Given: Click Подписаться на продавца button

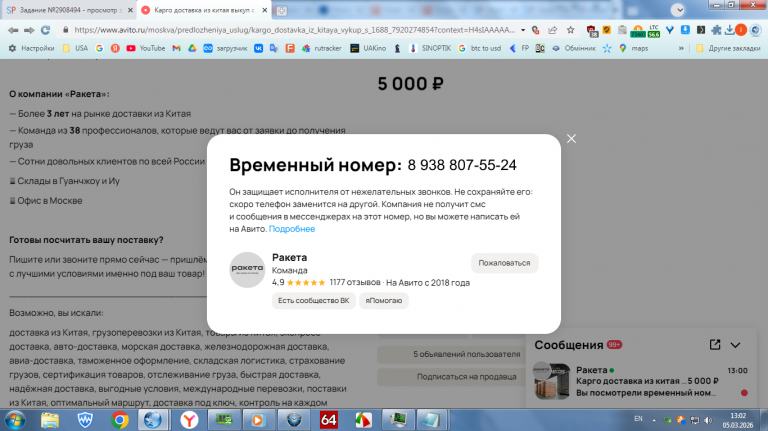Looking at the screenshot, I should (466, 377).
